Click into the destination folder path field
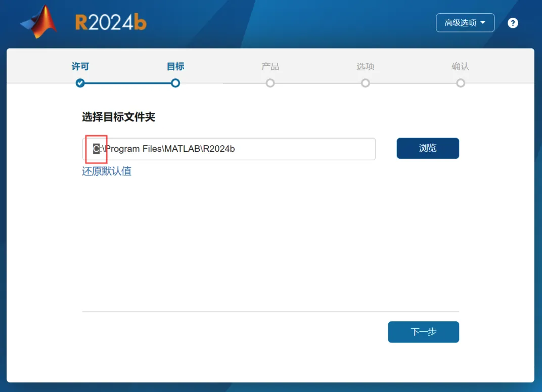The width and height of the screenshot is (542, 392). tap(229, 149)
